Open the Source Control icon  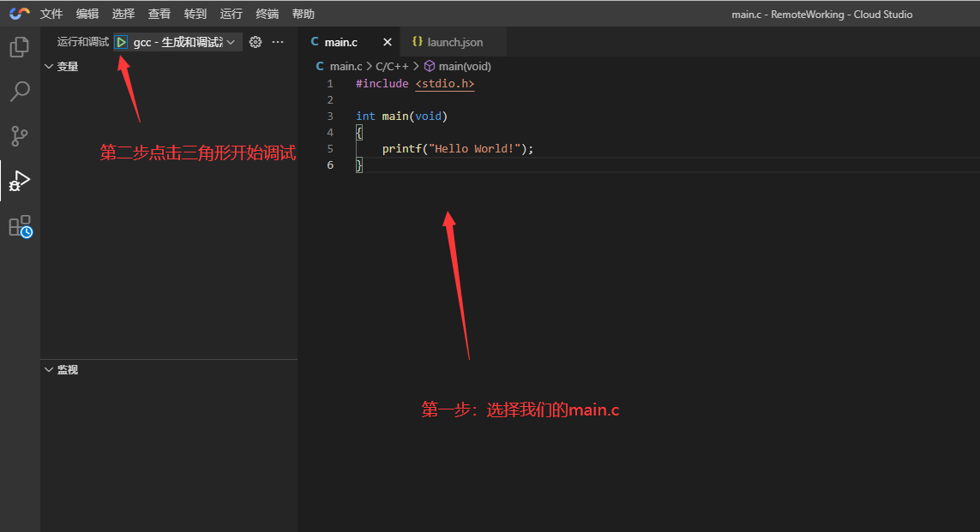(x=19, y=136)
